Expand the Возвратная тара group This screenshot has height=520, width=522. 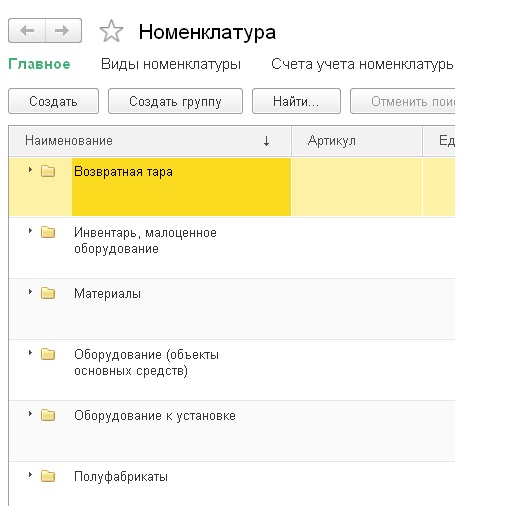pos(30,170)
